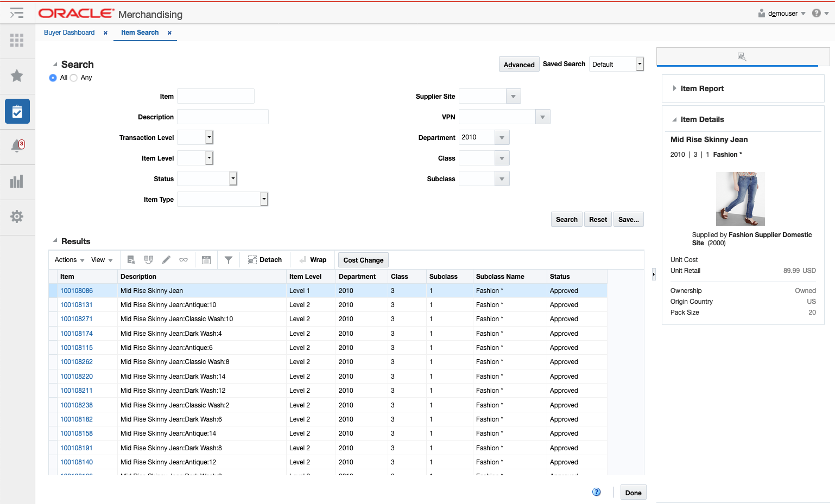
Task: Open the Tasks sidebar panel
Action: (17, 111)
